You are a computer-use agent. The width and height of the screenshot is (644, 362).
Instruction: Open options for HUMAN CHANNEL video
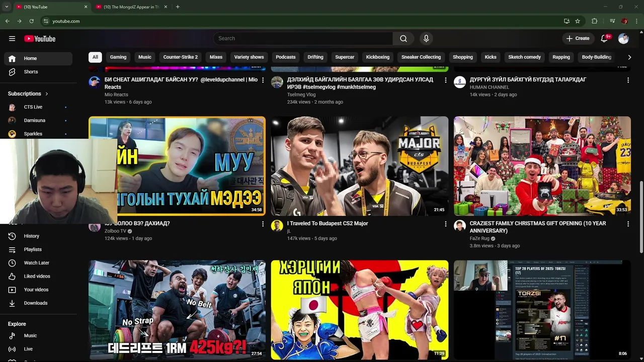(x=628, y=80)
